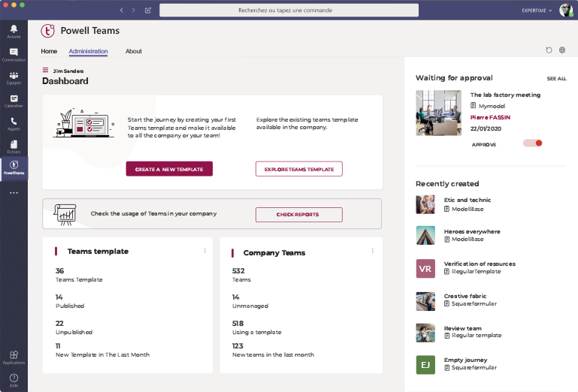Click Verification of resources entry

[480, 264]
